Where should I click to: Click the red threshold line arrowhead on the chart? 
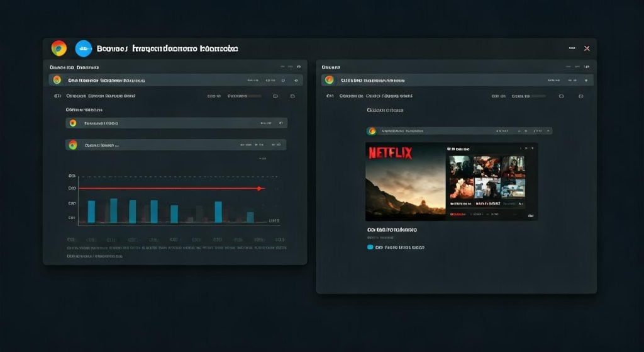[x=260, y=188]
